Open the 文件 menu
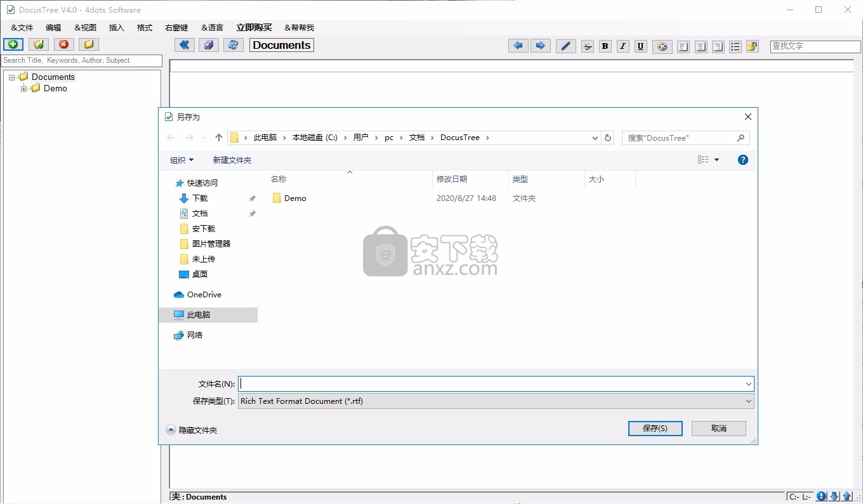The height and width of the screenshot is (504, 863). tap(22, 28)
